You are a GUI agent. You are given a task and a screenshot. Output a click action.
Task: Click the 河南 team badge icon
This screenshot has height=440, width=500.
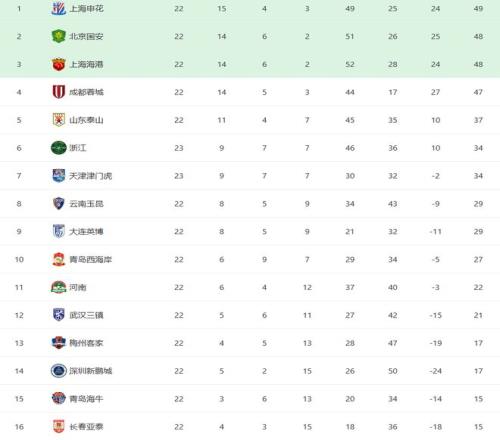pyautogui.click(x=59, y=287)
